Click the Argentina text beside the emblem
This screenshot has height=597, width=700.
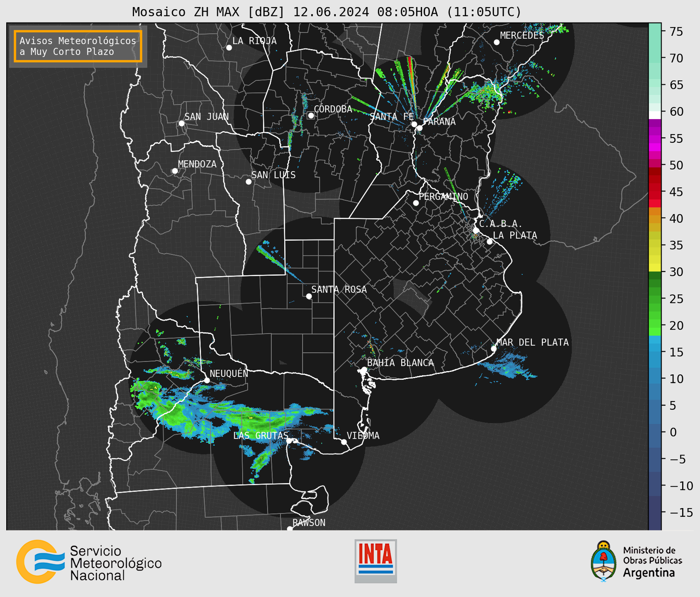[649, 573]
